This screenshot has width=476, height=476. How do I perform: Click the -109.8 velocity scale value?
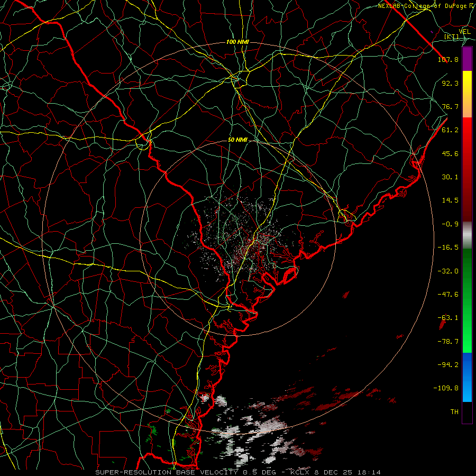(x=446, y=388)
